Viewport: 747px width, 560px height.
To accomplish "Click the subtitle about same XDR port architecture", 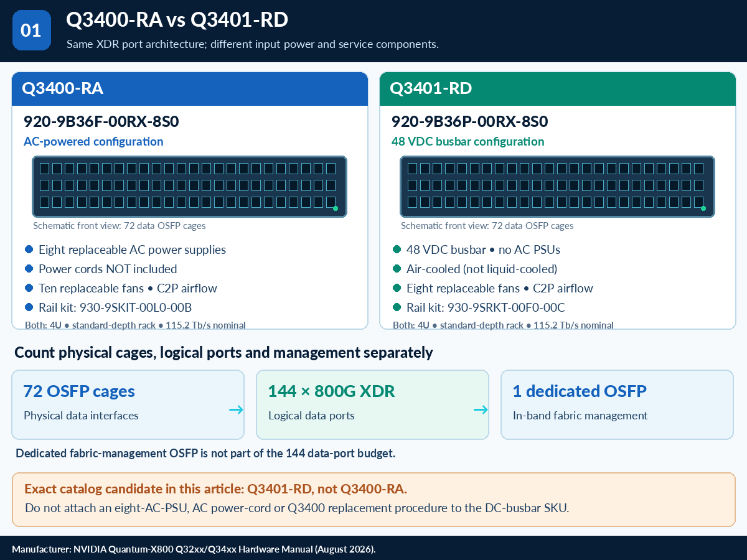I will [x=253, y=45].
